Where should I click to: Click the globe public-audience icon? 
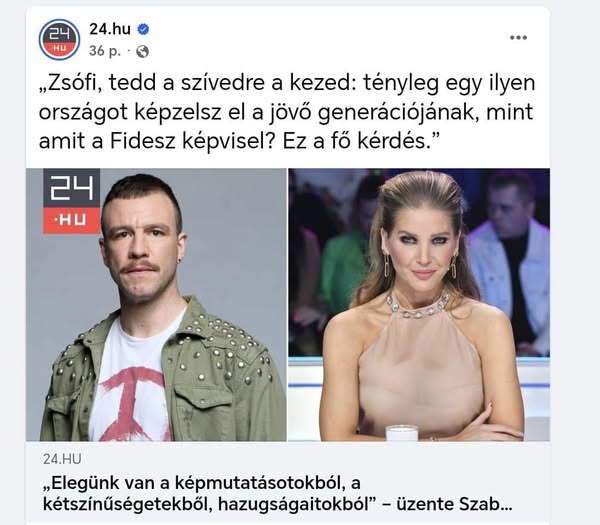click(x=142, y=51)
